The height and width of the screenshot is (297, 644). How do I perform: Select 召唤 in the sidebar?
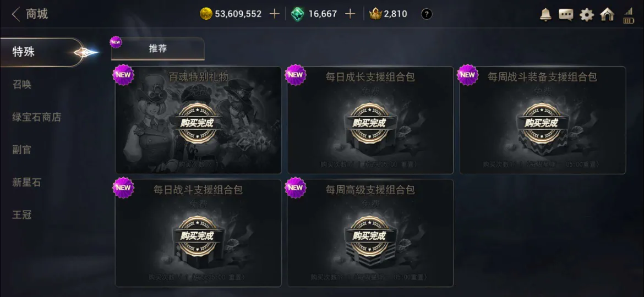(x=22, y=85)
